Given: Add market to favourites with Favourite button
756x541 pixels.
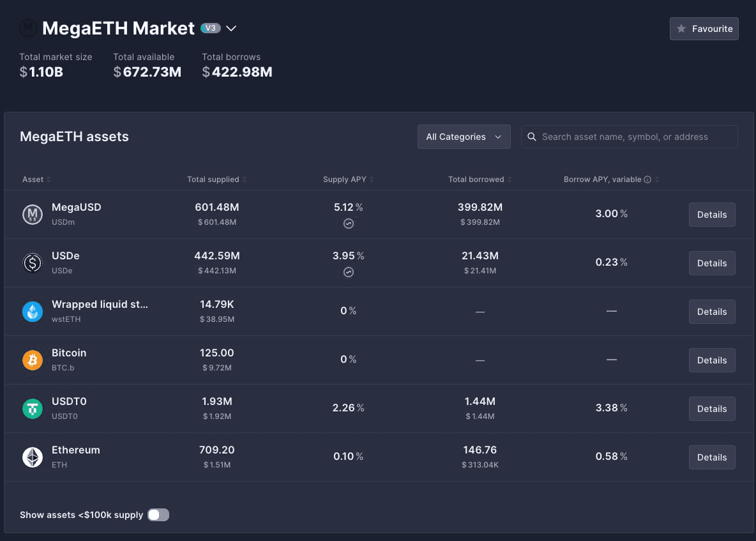Looking at the screenshot, I should [704, 29].
